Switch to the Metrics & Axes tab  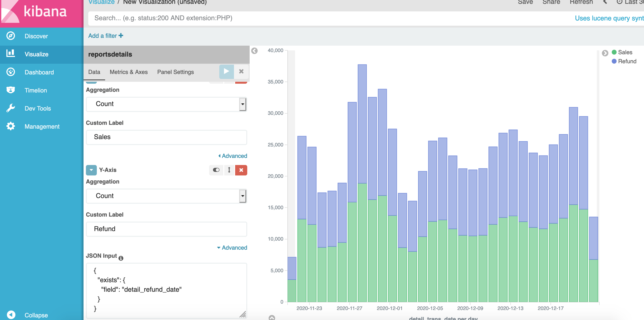129,72
